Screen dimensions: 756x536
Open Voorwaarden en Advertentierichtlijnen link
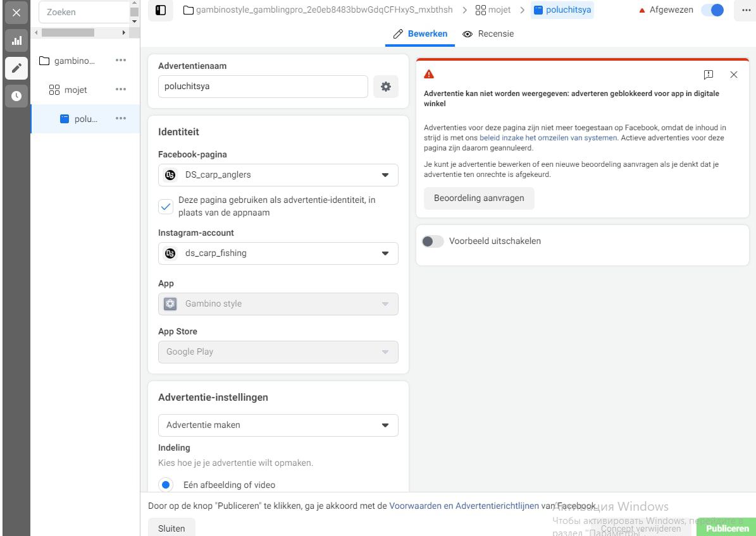click(x=464, y=506)
